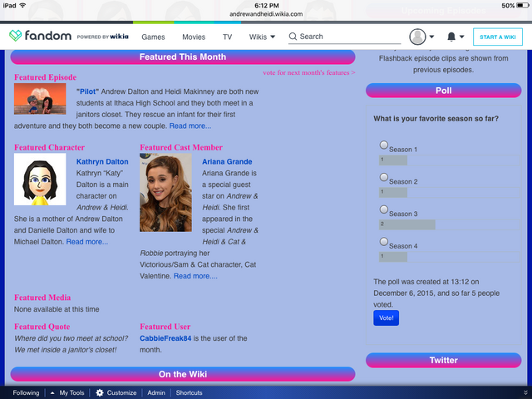Open the Pilot episode thumbnail
The image size is (532, 399).
[40, 99]
